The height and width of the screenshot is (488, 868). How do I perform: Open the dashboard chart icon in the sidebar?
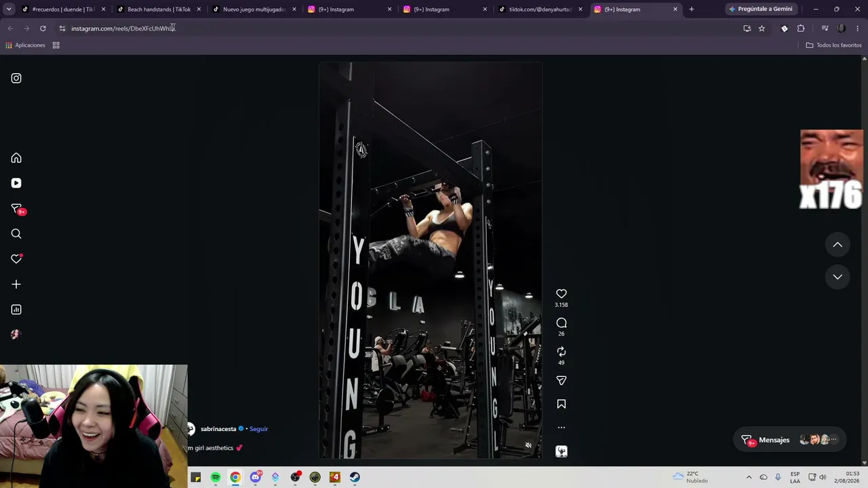[16, 310]
